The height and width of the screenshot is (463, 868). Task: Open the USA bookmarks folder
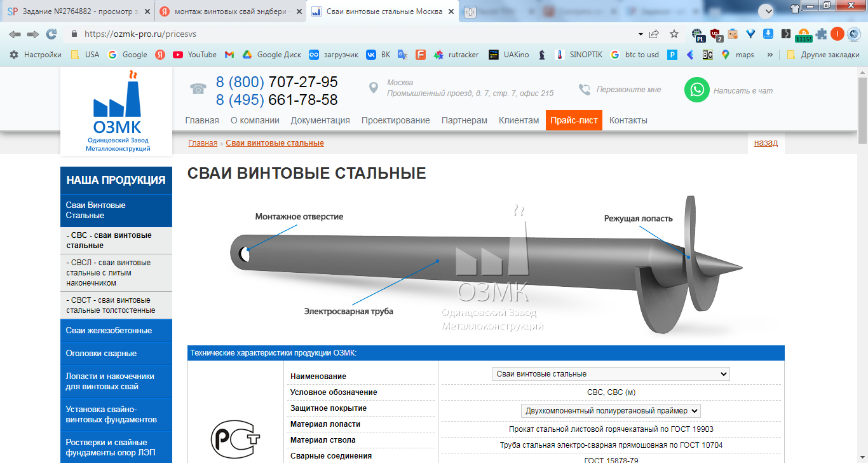(85, 55)
